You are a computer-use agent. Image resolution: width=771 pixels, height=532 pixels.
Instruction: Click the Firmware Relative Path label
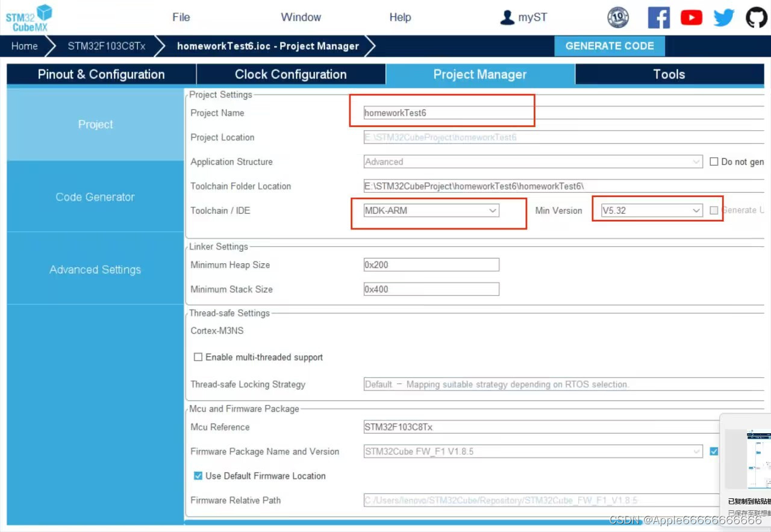click(x=236, y=500)
